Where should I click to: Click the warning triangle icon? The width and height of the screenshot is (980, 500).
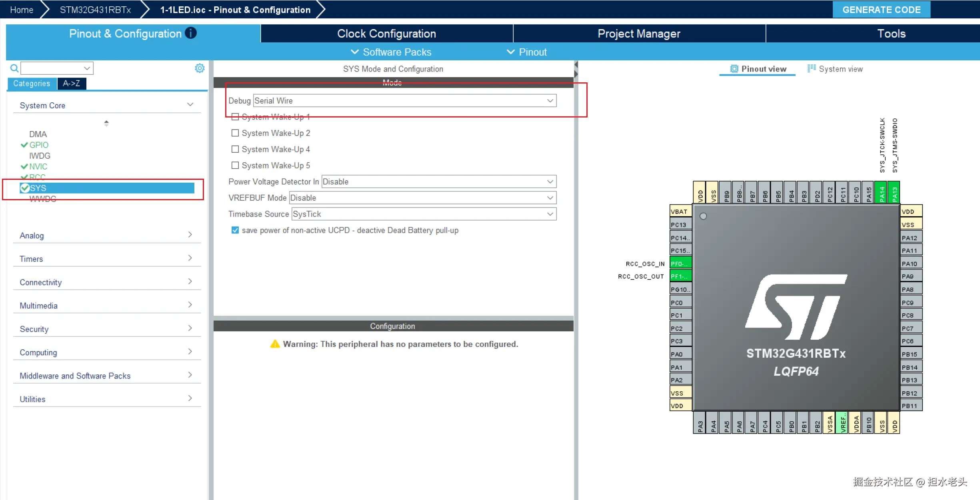tap(275, 344)
